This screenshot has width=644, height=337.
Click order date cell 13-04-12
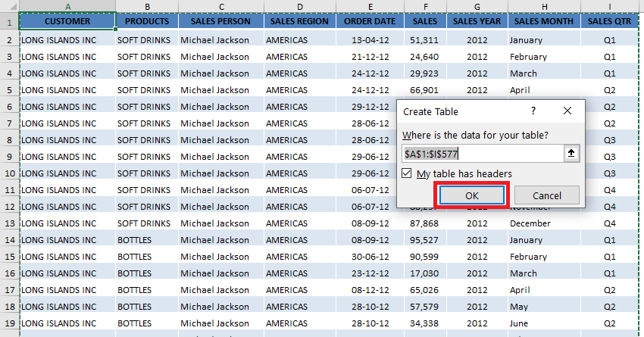coord(370,40)
